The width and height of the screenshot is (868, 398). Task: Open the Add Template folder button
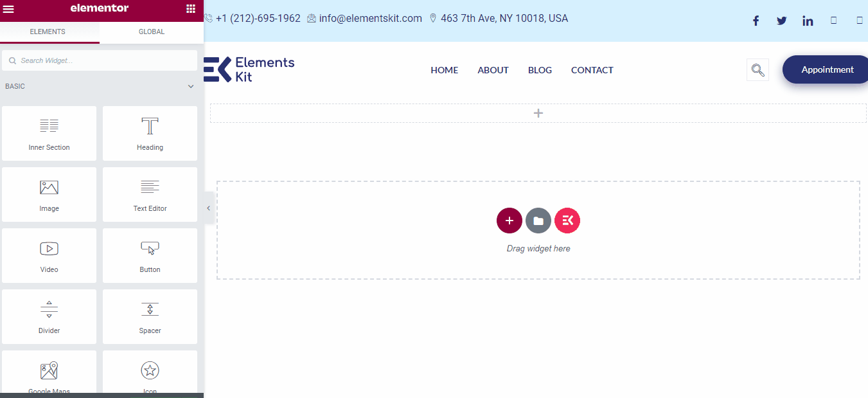tap(538, 221)
